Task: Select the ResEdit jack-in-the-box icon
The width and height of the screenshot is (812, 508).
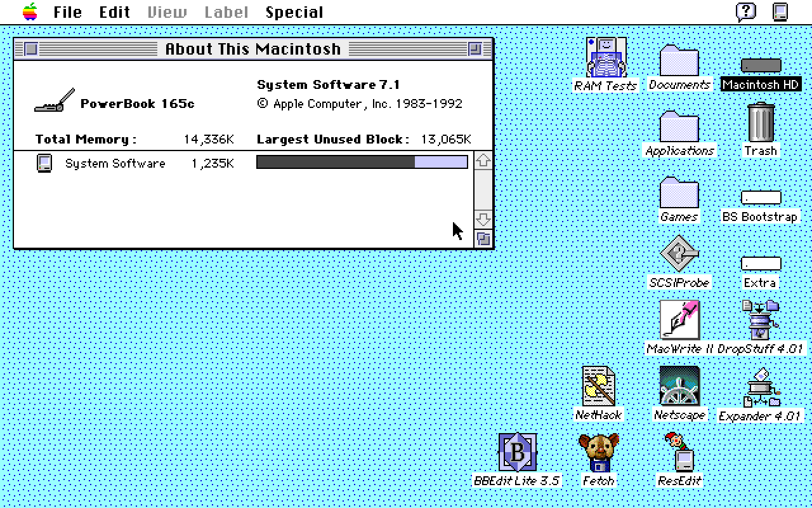Action: [x=679, y=452]
